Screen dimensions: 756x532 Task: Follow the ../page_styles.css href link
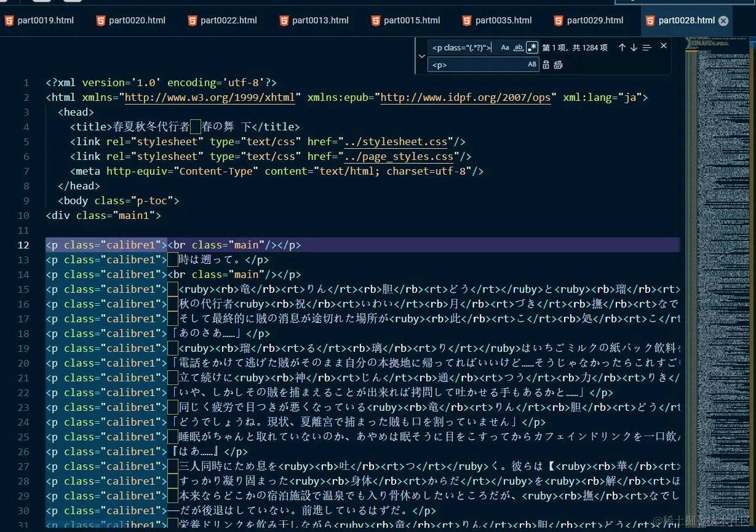point(399,157)
